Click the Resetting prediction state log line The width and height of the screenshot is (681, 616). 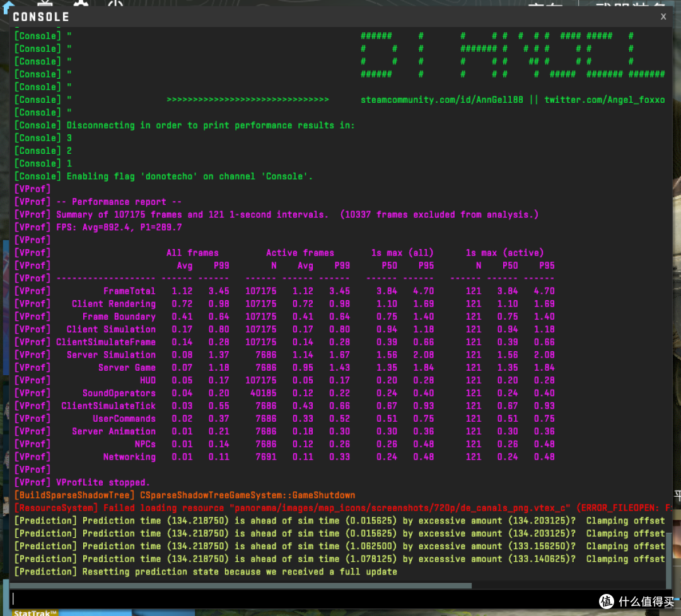coord(206,572)
